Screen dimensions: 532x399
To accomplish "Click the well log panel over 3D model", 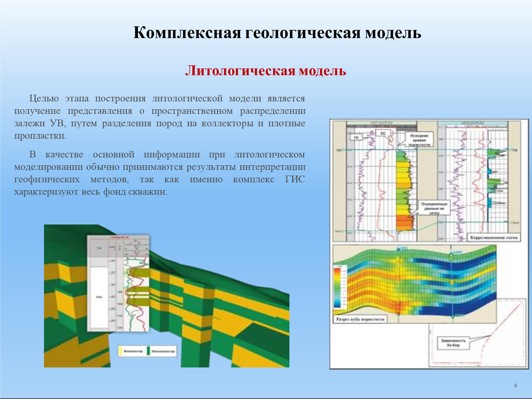I will [118, 283].
